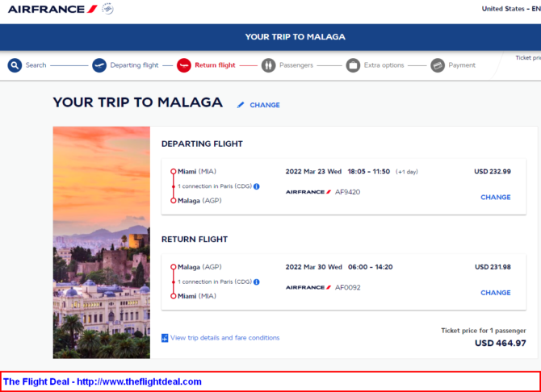Open the Extra options suitcase icon
The height and width of the screenshot is (392, 541).
353,65
